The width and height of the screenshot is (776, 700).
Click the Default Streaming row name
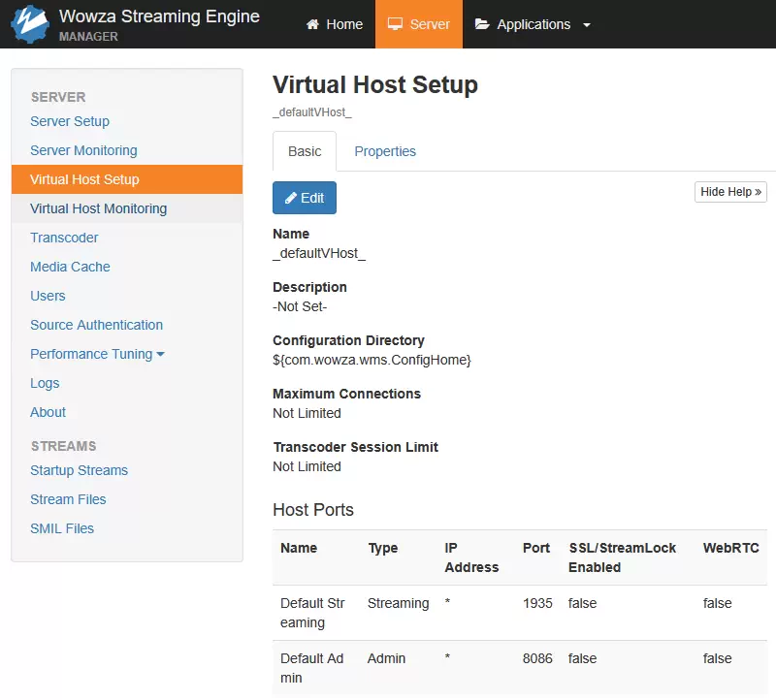pos(312,613)
